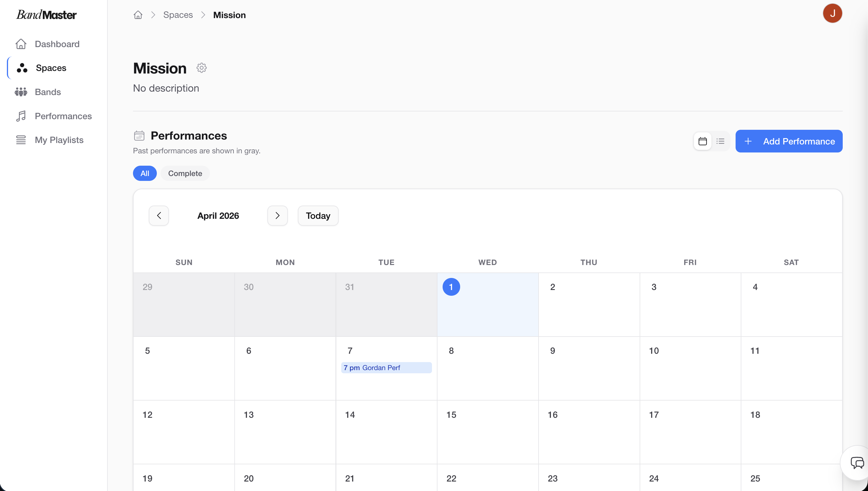Open the Spaces breadcrumb link

coord(178,15)
